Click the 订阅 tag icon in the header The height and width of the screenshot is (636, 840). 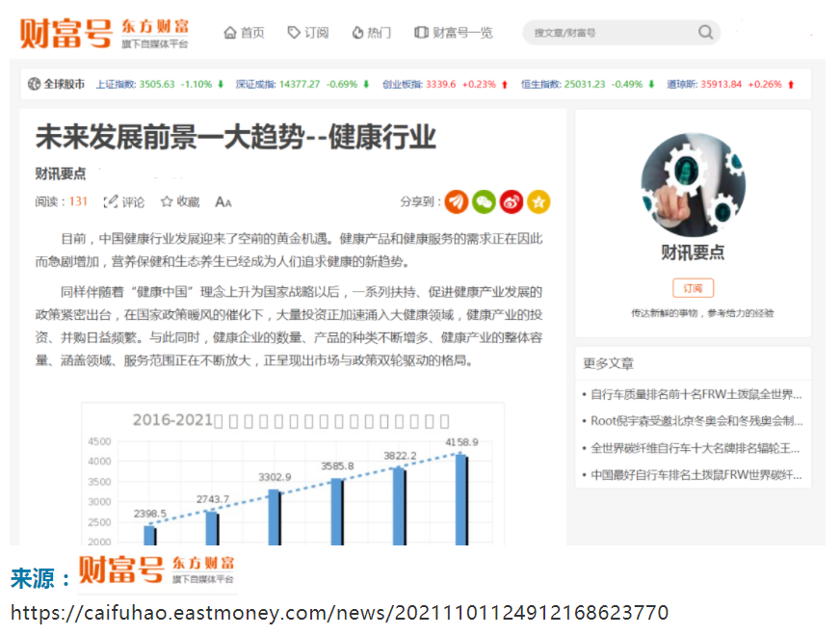point(294,33)
